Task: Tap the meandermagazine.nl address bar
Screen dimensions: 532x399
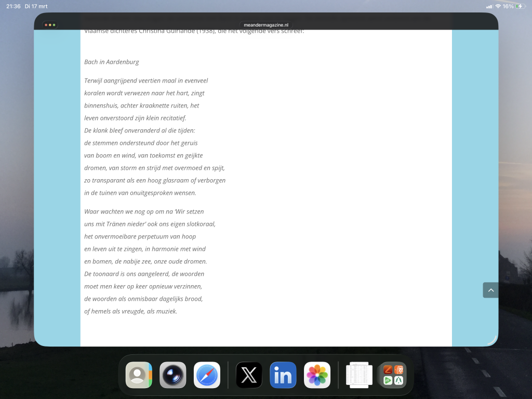Action: (x=266, y=25)
